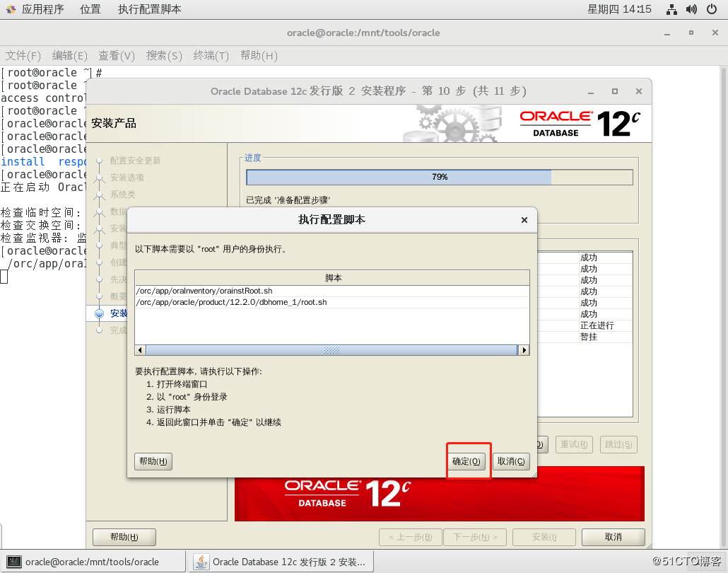Click the installer 取消 button
Viewport: 728px width, 573px height.
tap(613, 537)
